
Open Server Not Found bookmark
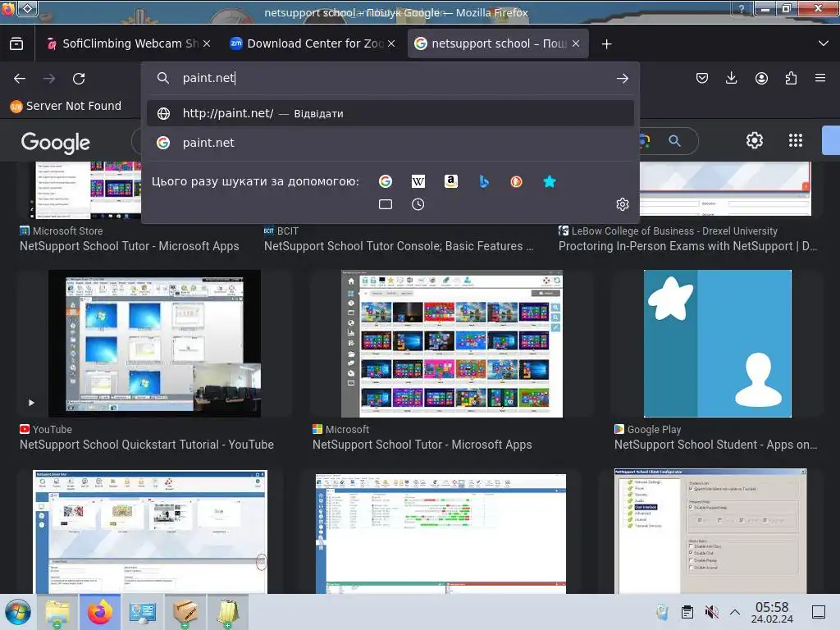click(x=66, y=106)
